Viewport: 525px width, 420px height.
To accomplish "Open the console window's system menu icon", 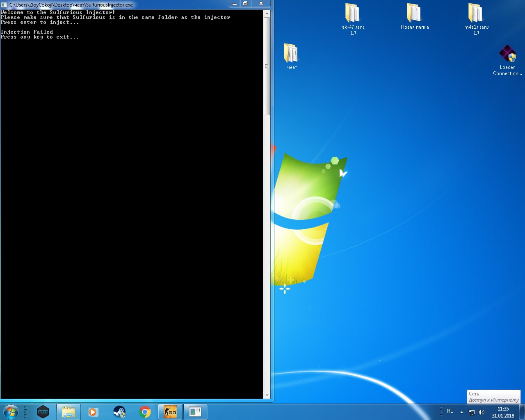I will (x=5, y=5).
